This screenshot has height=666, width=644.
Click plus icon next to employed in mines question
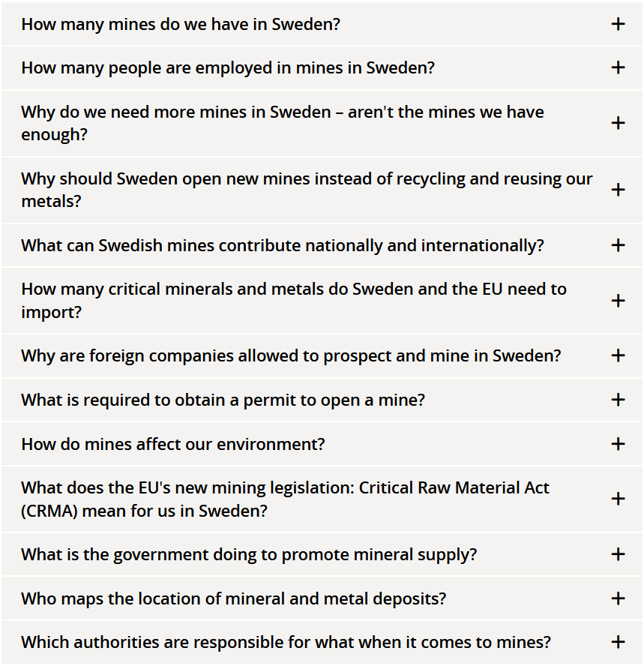pos(618,67)
